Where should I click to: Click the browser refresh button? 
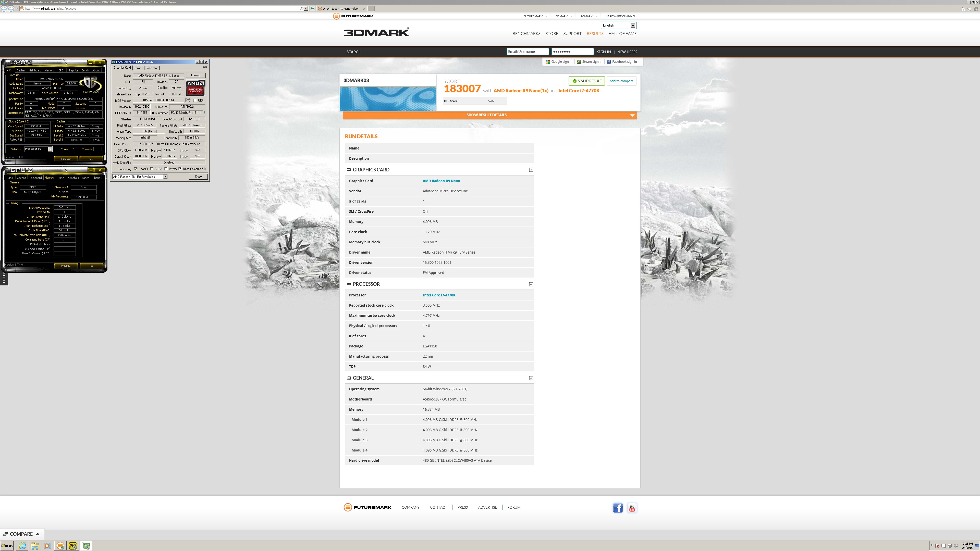pos(312,8)
